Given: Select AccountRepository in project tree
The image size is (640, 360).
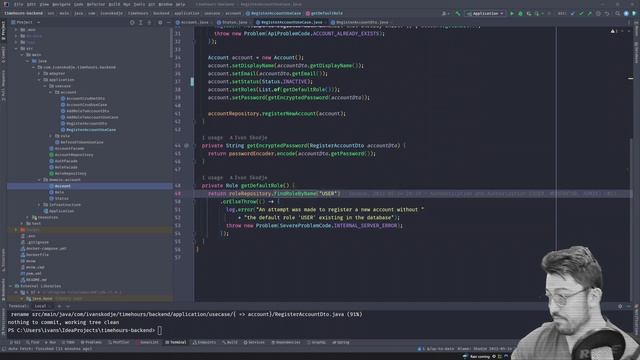Looking at the screenshot, I should 74,155.
